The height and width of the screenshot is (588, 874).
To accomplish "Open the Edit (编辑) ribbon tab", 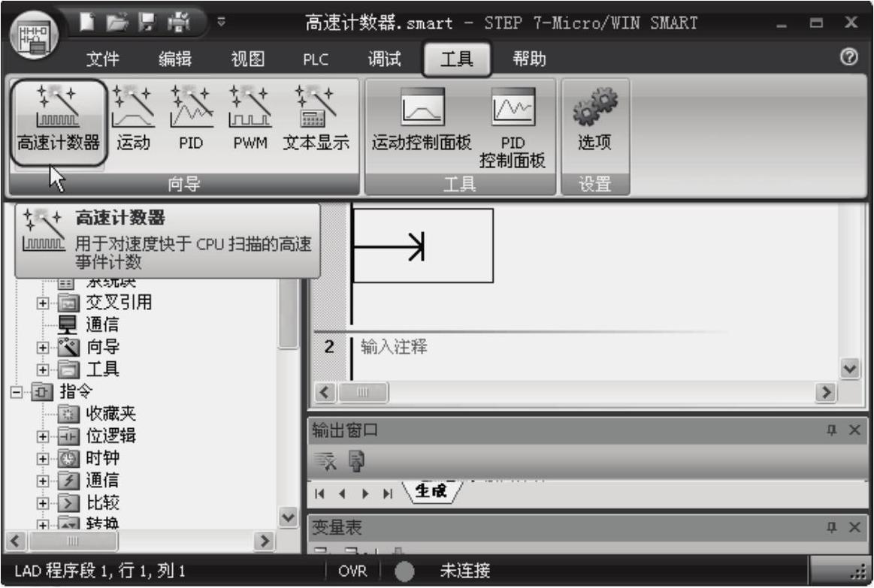I will [175, 59].
